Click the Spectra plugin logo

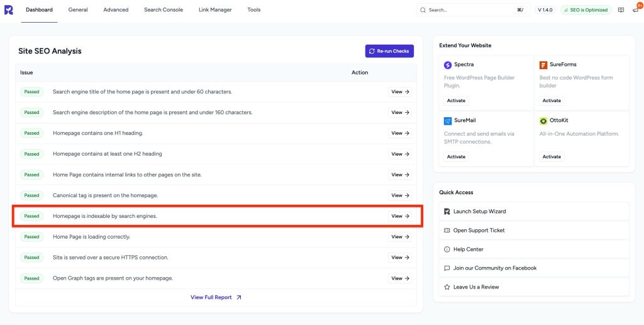tap(448, 65)
